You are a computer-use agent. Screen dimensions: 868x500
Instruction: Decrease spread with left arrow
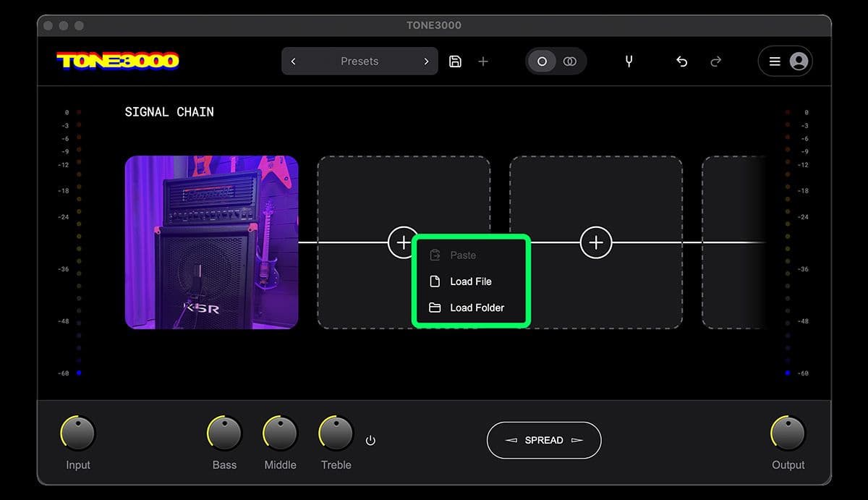[x=511, y=440]
